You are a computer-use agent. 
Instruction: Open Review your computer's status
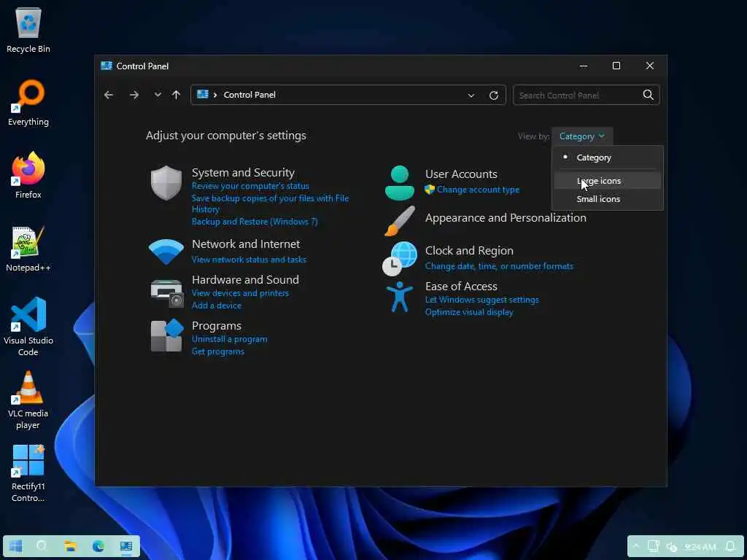(x=250, y=186)
